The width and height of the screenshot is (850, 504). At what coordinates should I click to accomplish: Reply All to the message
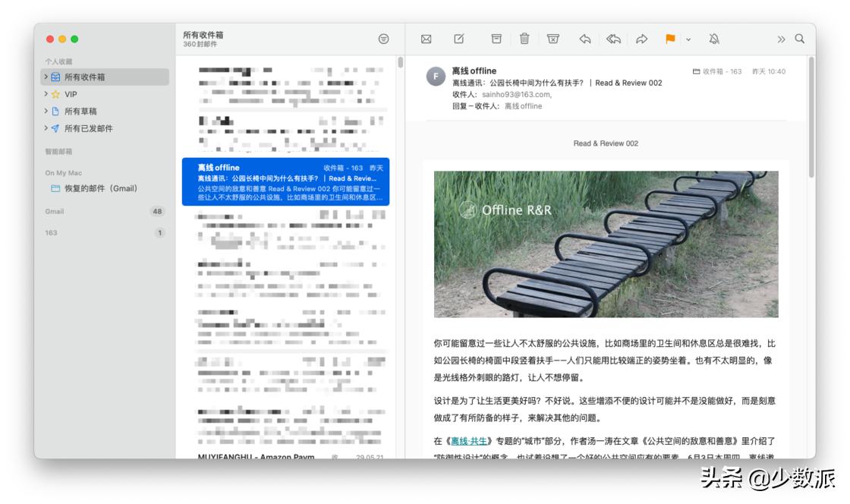coord(613,39)
